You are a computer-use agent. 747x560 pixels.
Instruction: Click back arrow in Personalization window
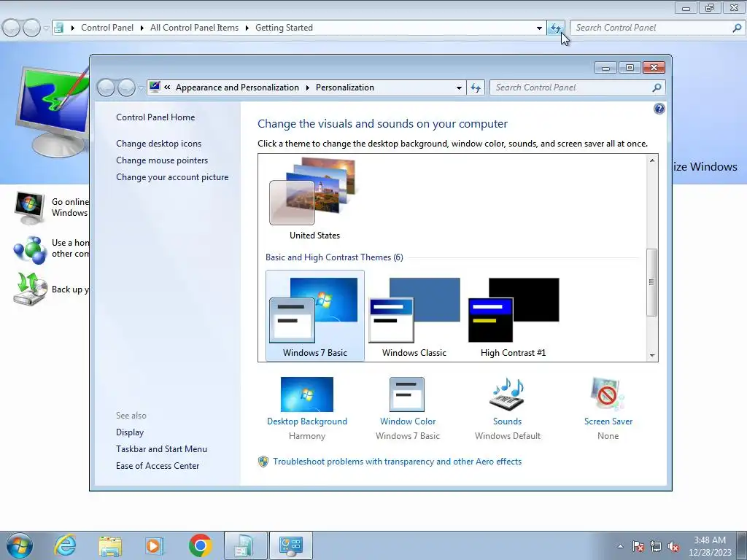click(106, 87)
